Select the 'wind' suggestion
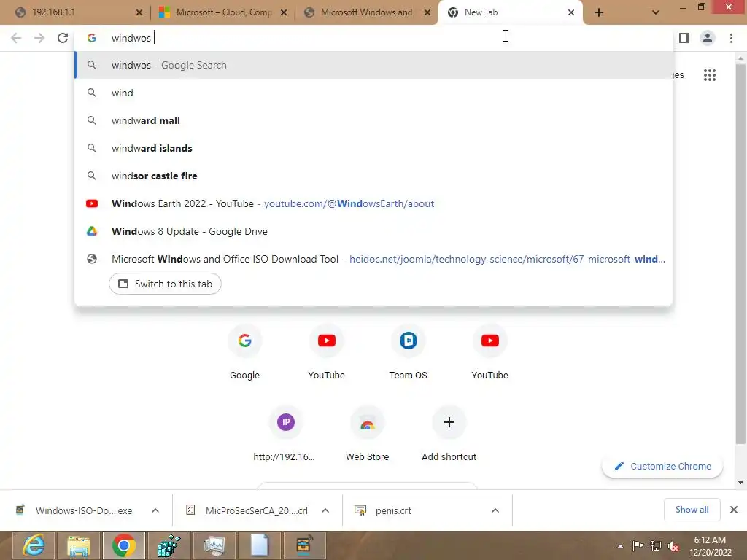 click(x=373, y=93)
